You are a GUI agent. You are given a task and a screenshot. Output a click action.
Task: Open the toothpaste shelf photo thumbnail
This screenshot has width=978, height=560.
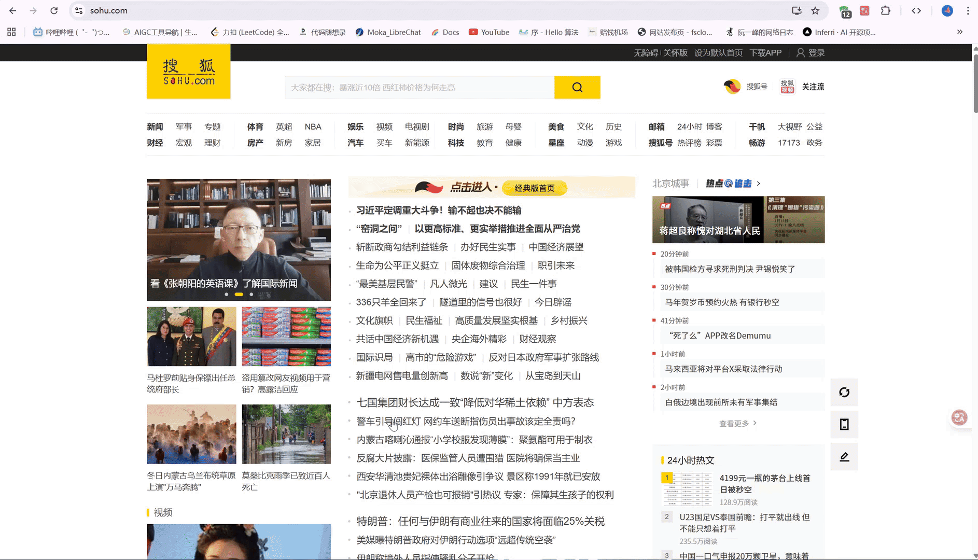286,337
